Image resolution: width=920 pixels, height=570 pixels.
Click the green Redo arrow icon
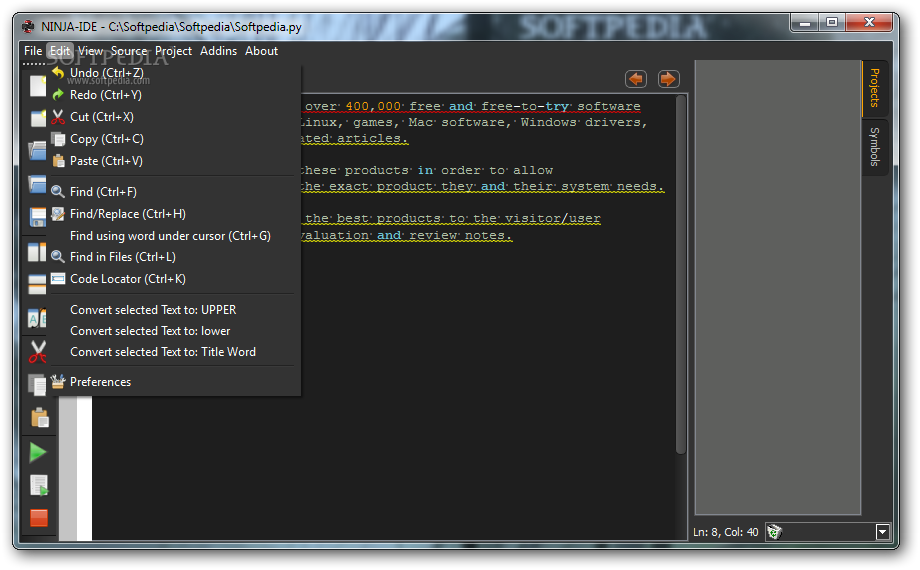pos(58,95)
